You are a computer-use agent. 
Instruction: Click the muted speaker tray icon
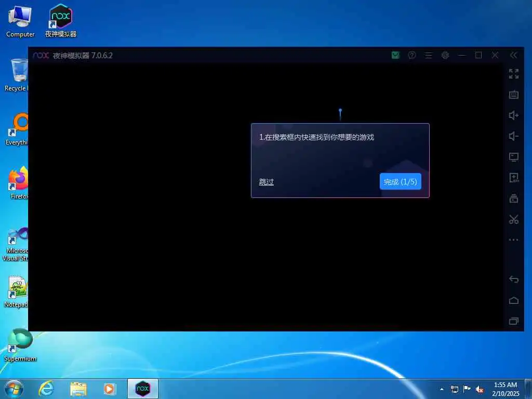(480, 390)
